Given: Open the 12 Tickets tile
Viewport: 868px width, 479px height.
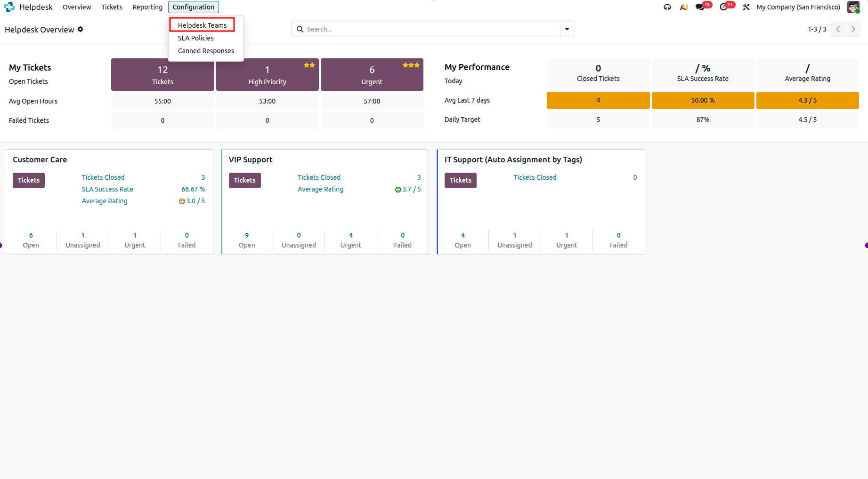Looking at the screenshot, I should pyautogui.click(x=162, y=74).
